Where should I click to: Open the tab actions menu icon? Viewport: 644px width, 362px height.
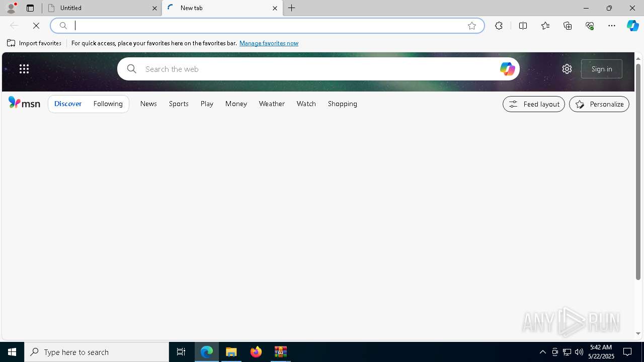30,8
